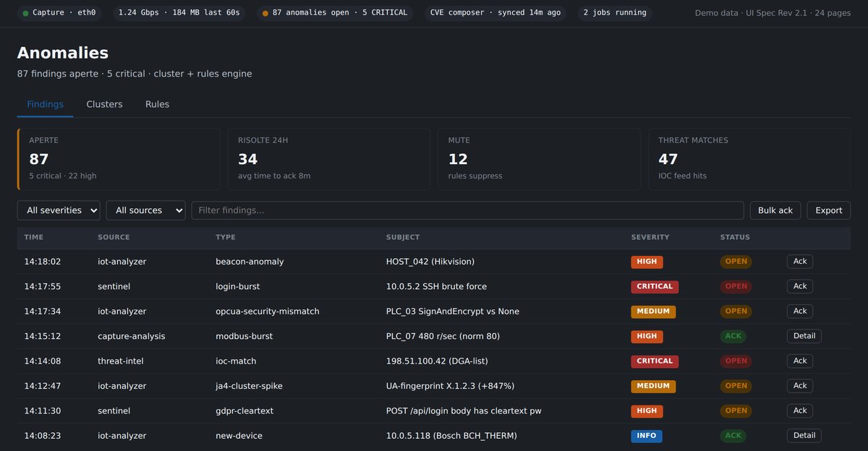Select subject HOST_042 (Hikvision)
This screenshot has height=451, width=868.
(x=430, y=262)
